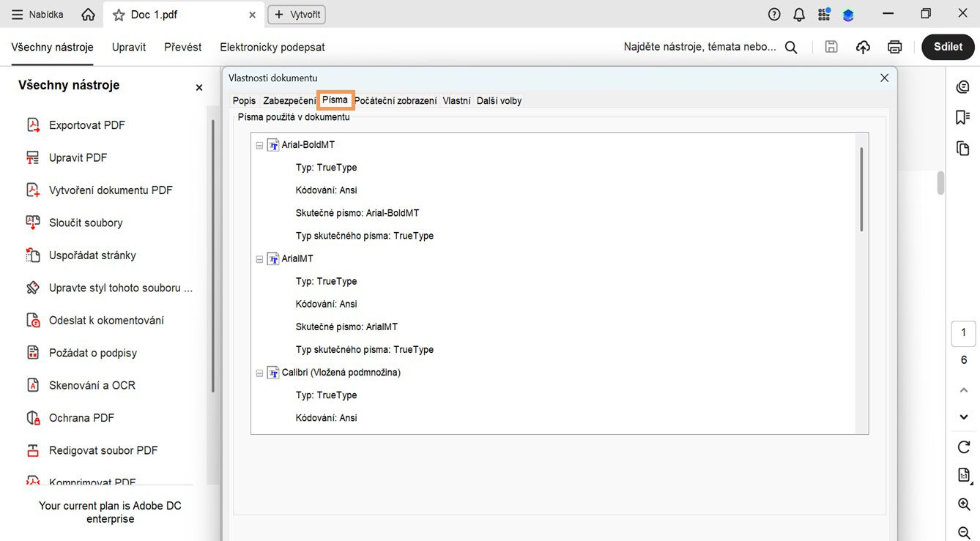
Task: Star the Doc 1.pdf tab
Action: 119,15
